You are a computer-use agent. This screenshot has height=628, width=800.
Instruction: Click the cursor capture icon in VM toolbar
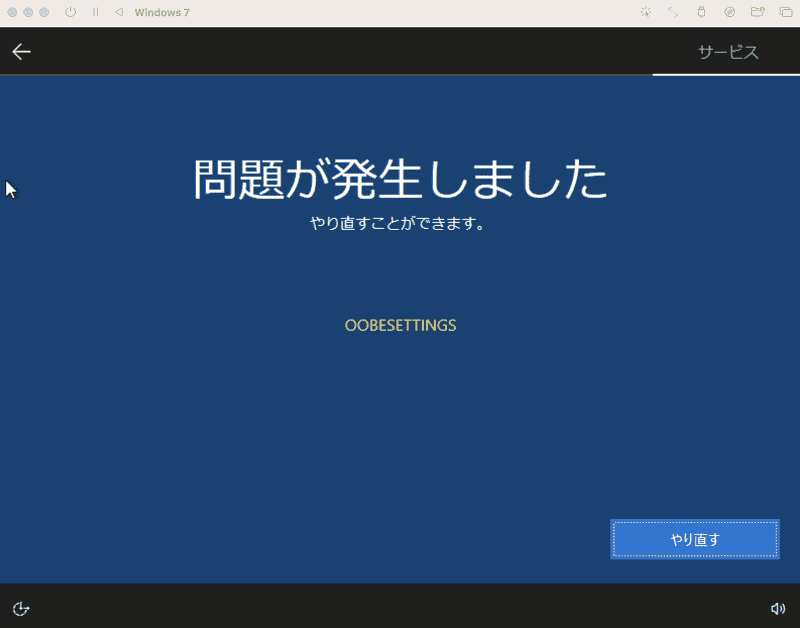point(646,12)
